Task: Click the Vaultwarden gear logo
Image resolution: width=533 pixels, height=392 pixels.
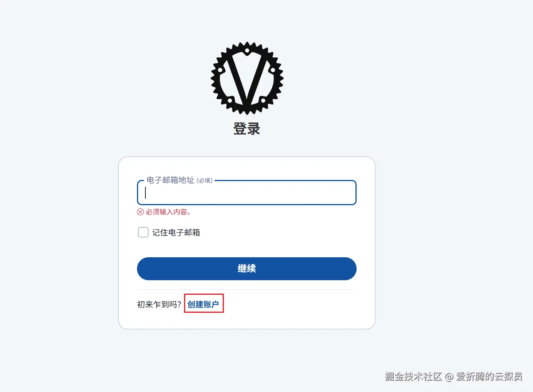Action: click(247, 78)
